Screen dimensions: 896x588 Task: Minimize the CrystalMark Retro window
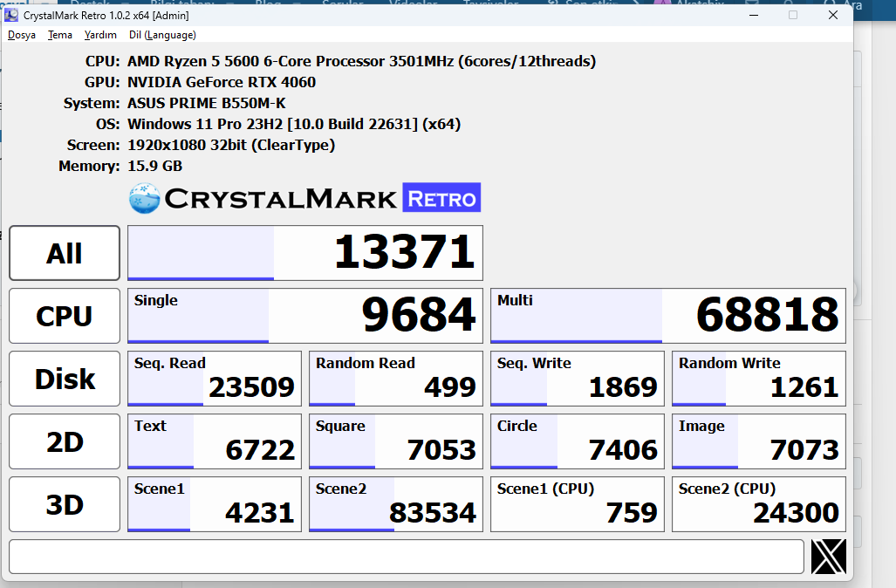[754, 15]
